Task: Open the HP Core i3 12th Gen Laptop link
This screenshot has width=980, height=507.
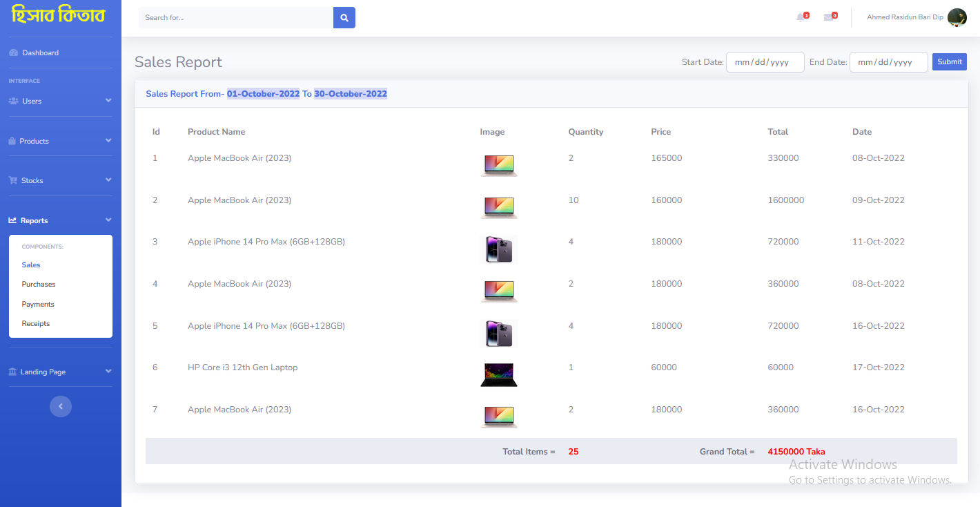Action: (x=242, y=367)
